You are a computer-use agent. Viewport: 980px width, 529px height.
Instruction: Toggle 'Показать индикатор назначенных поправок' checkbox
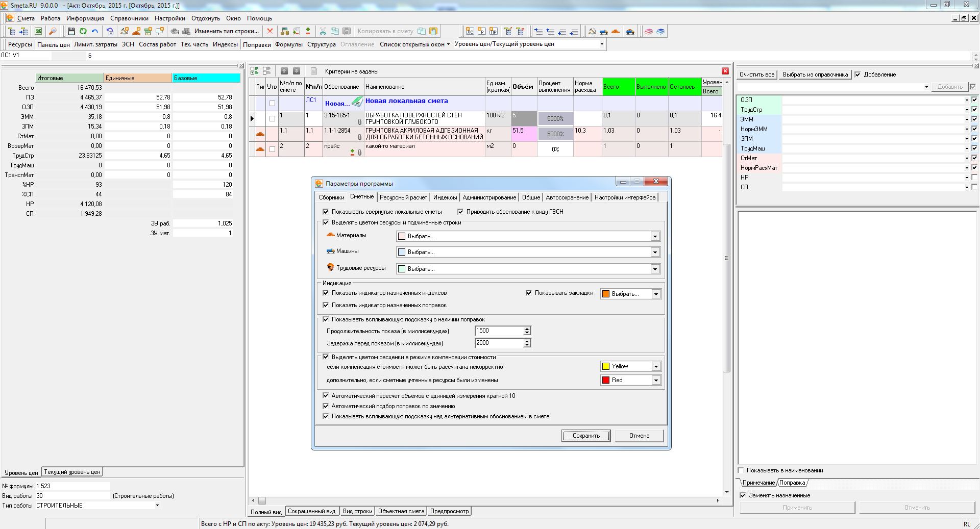tap(326, 305)
